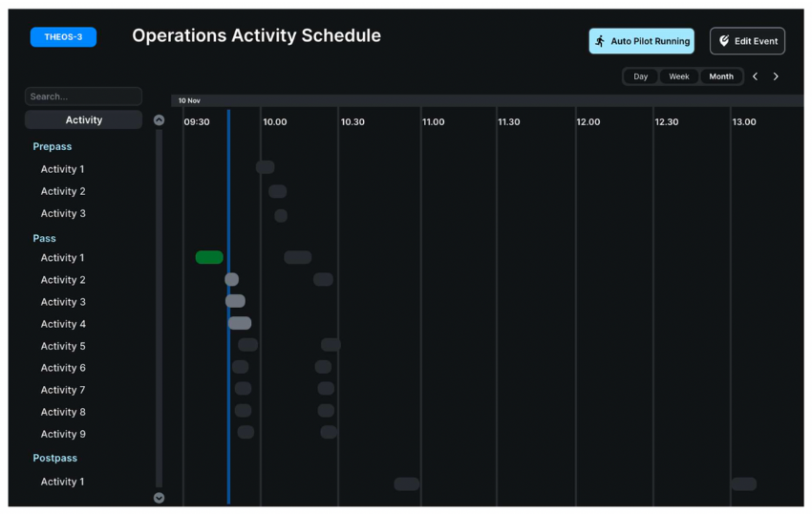Screen dimensions: 812x516
Task: Click the running figure Auto Pilot icon
Action: pyautogui.click(x=600, y=41)
